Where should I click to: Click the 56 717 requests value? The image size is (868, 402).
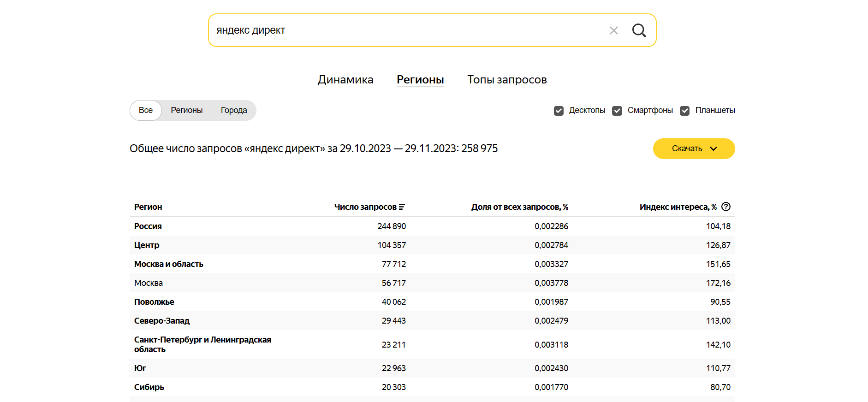pyautogui.click(x=394, y=283)
